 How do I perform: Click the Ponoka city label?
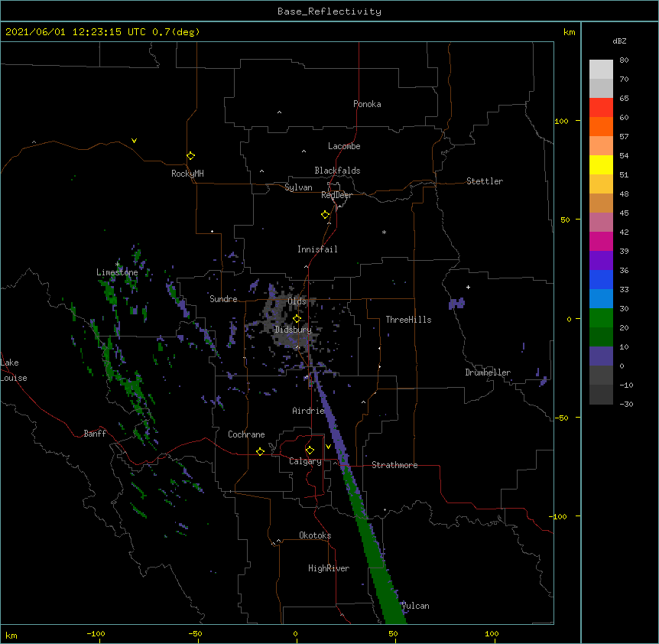367,104
